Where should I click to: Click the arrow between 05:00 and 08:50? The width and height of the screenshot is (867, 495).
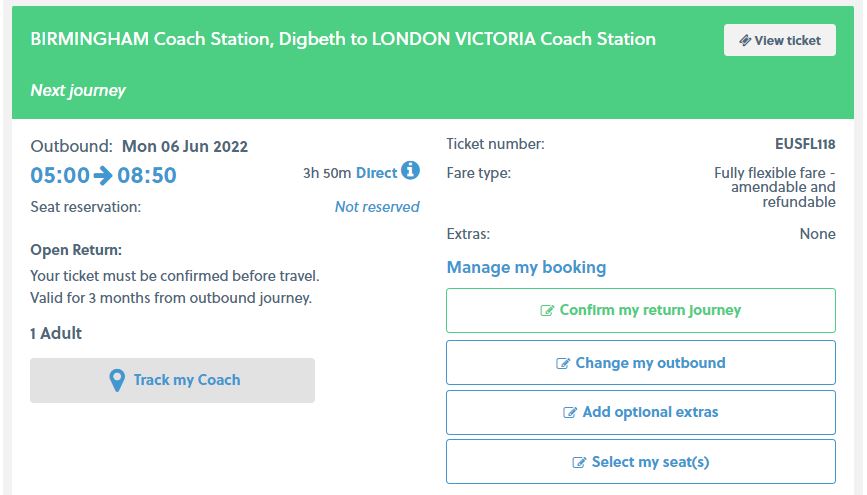(x=103, y=176)
